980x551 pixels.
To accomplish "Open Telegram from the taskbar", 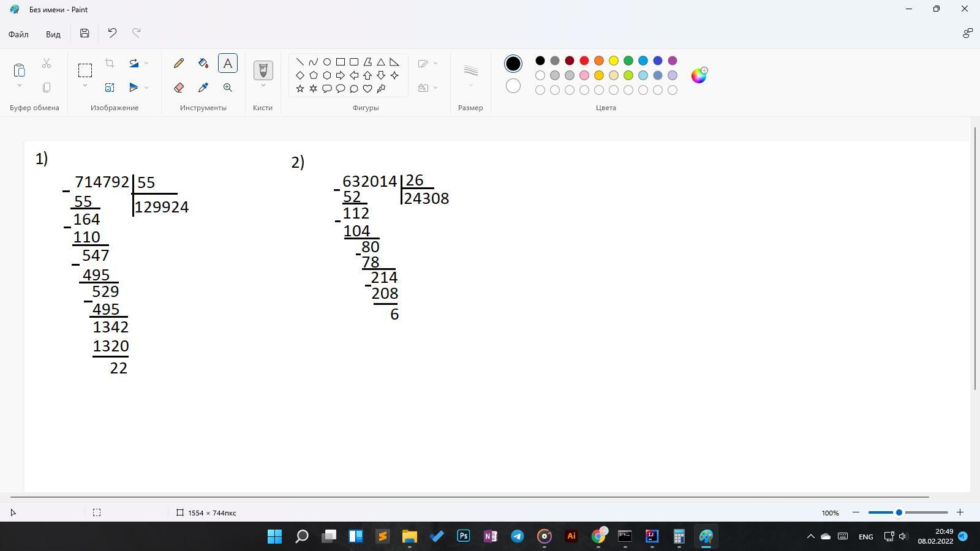I will click(x=518, y=536).
